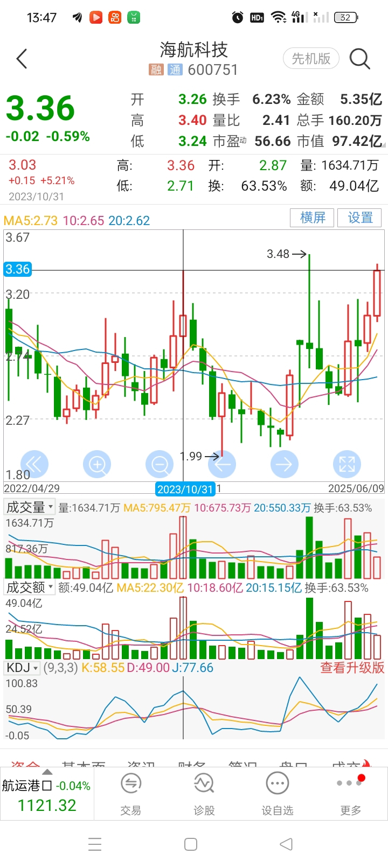Tap the battery indicator showing 32
388x868 pixels.
pyautogui.click(x=346, y=18)
